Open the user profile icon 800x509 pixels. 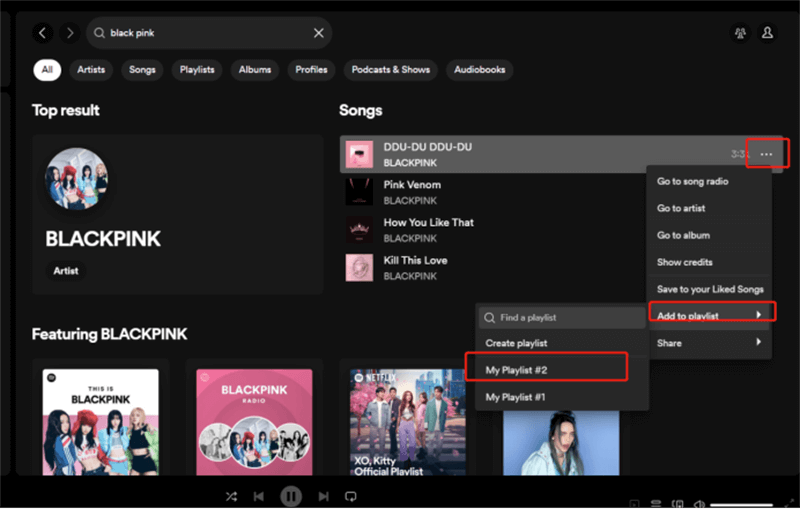tap(768, 33)
